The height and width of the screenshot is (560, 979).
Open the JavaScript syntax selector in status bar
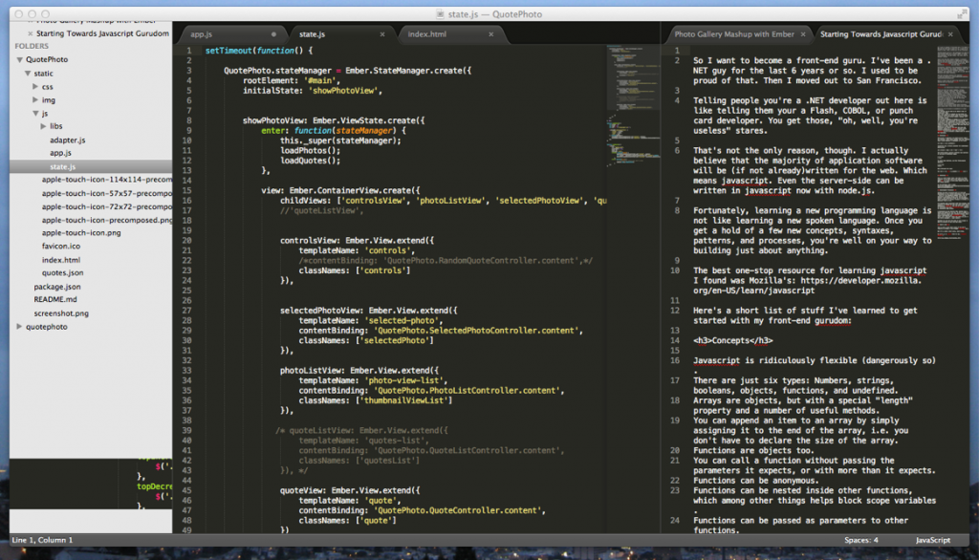(932, 541)
